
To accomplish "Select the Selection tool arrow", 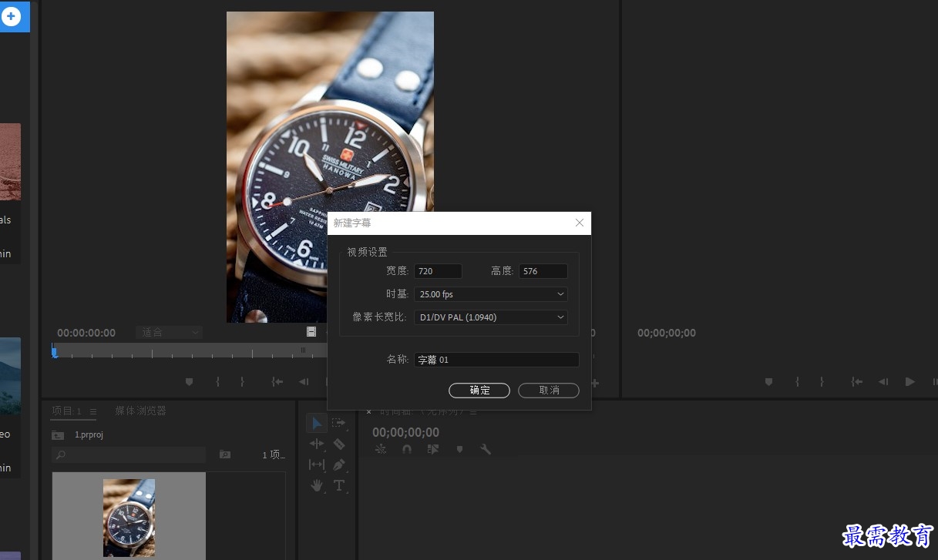I will click(317, 423).
